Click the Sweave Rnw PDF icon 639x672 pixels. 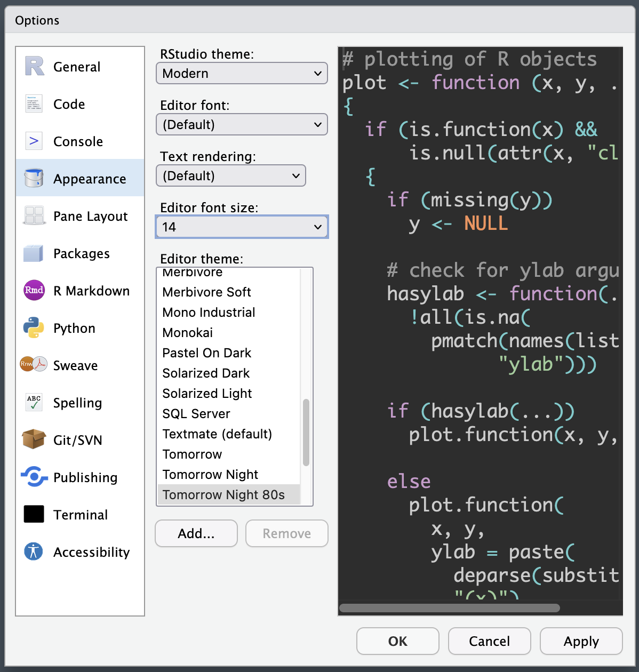[34, 364]
